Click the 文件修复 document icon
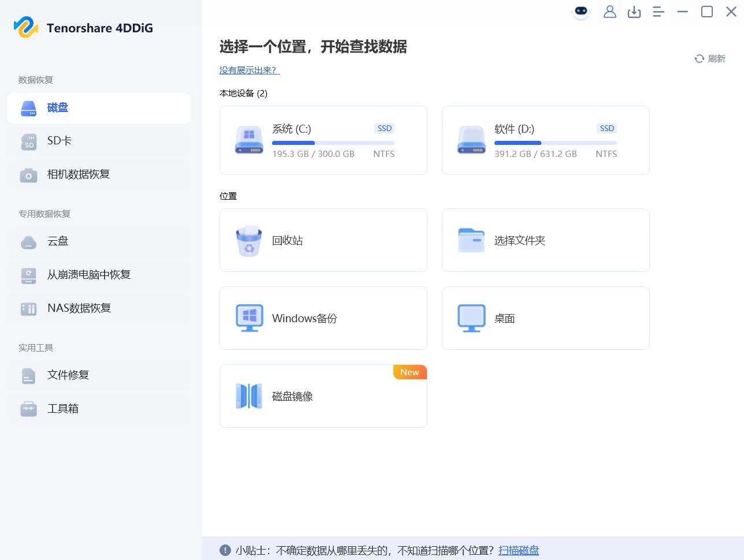The height and width of the screenshot is (560, 744). coord(29,376)
